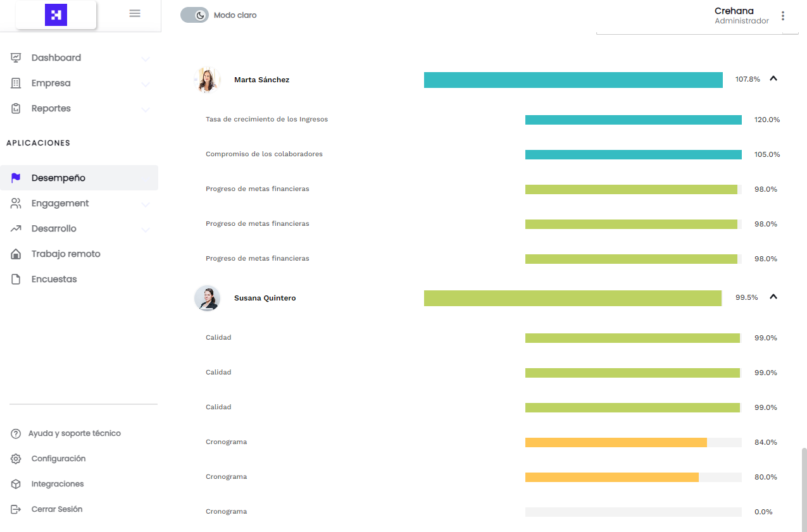Go to Encuestas in sidebar
Viewport: 807px width, 532px height.
[54, 279]
